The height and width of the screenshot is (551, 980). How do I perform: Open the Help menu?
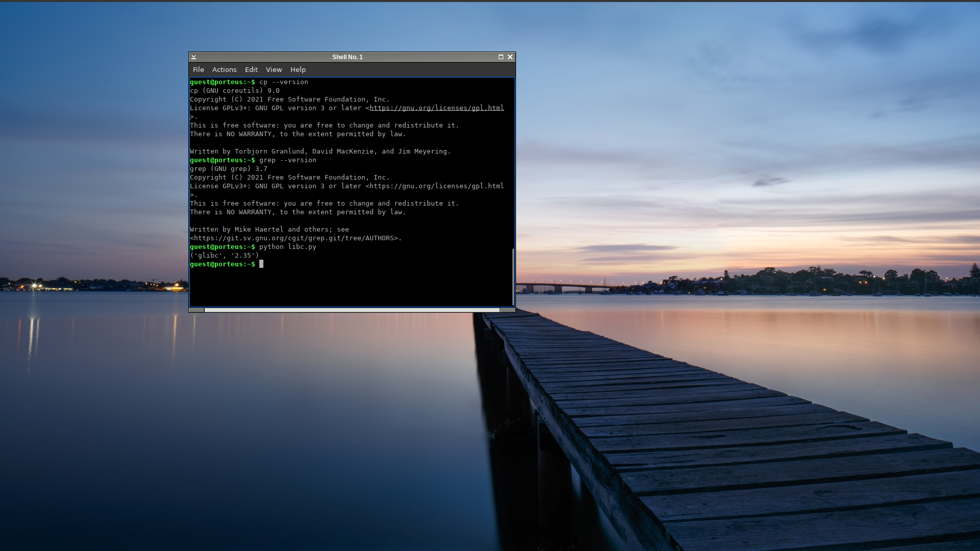coord(298,69)
